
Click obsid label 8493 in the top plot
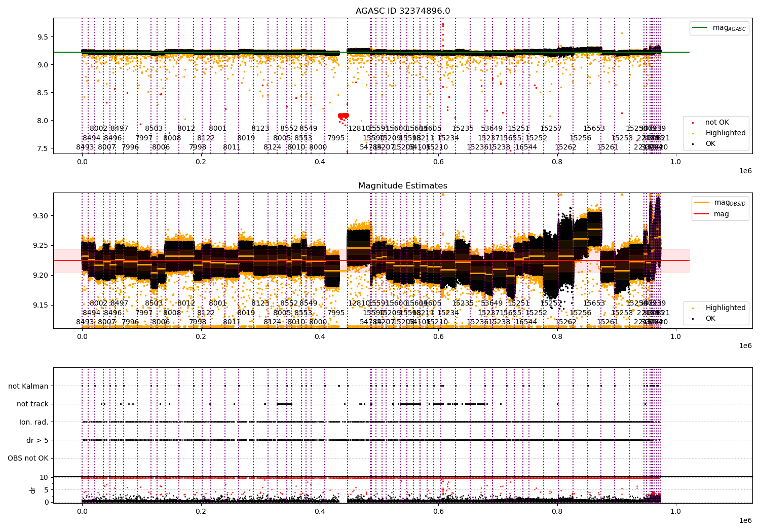(85, 147)
